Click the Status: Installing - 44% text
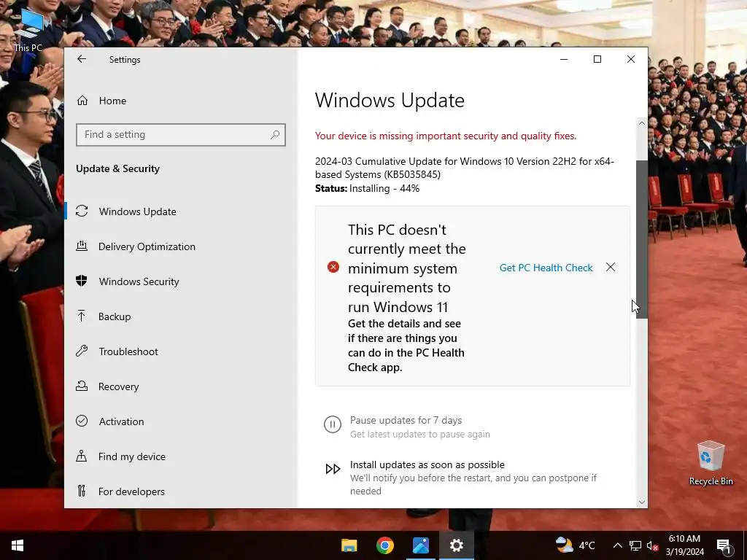The height and width of the screenshot is (560, 747). coord(368,189)
